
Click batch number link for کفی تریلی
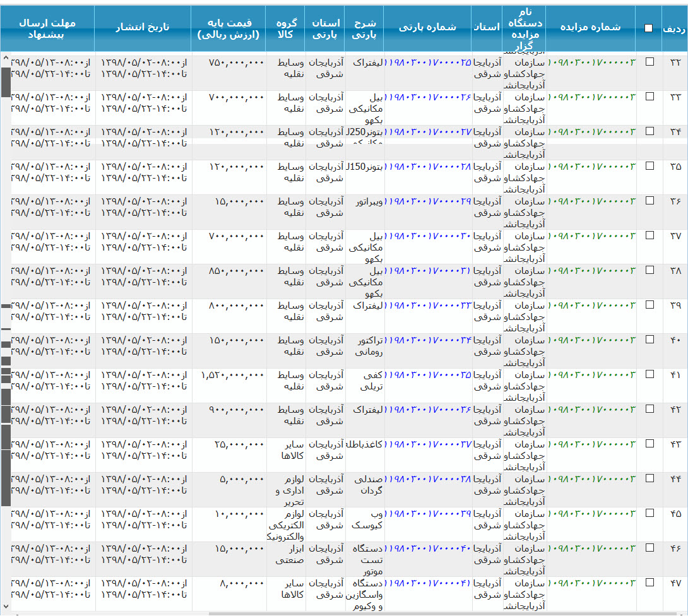tap(429, 375)
